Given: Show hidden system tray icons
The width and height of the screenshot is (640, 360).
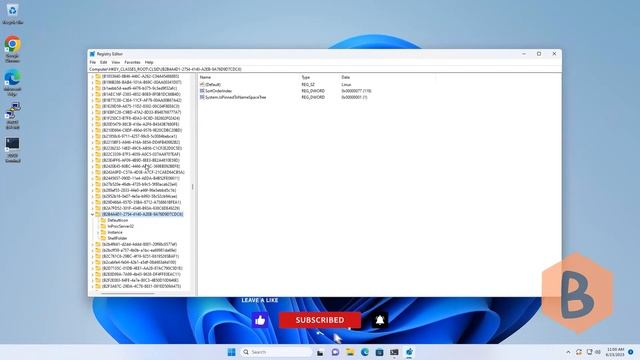Looking at the screenshot, I should [x=568, y=352].
